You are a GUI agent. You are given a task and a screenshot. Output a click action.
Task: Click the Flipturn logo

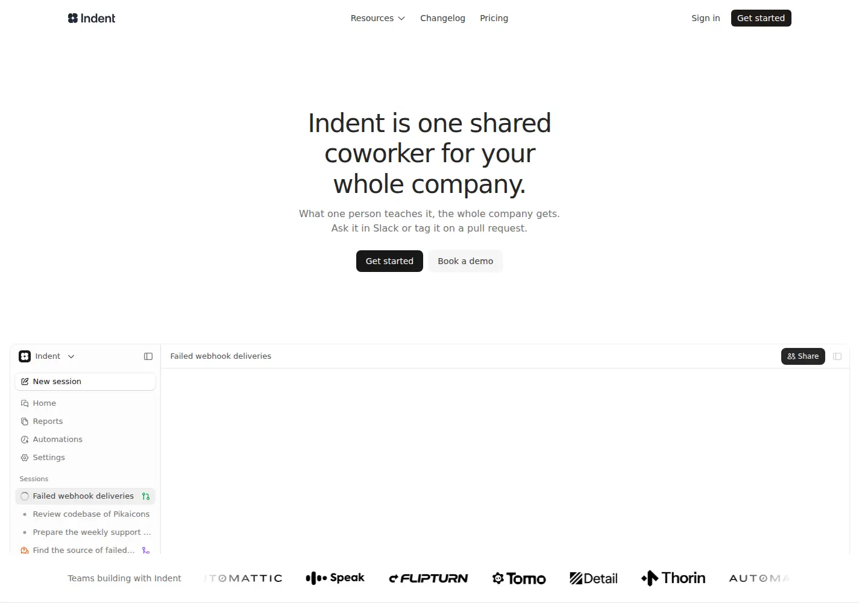(429, 578)
